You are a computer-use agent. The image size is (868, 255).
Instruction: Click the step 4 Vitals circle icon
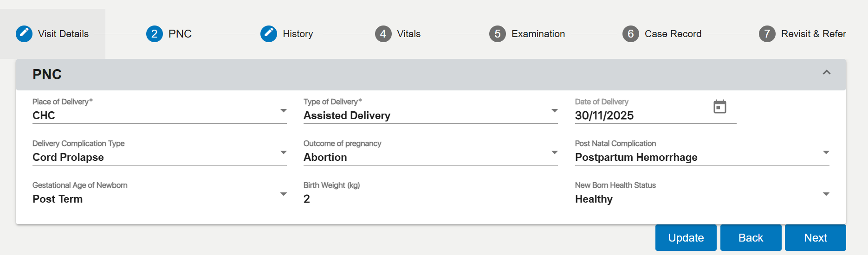coord(383,34)
